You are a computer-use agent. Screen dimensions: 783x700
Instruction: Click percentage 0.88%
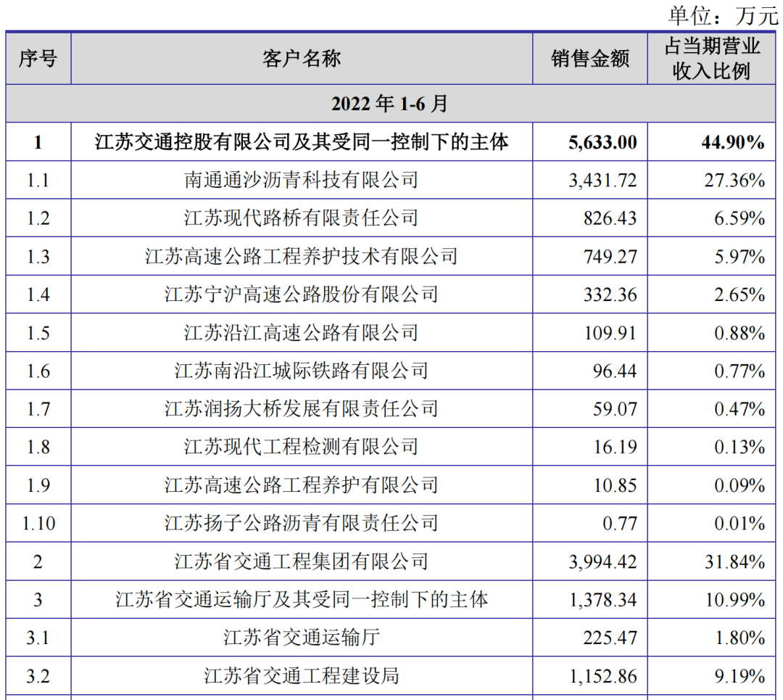pyautogui.click(x=739, y=333)
